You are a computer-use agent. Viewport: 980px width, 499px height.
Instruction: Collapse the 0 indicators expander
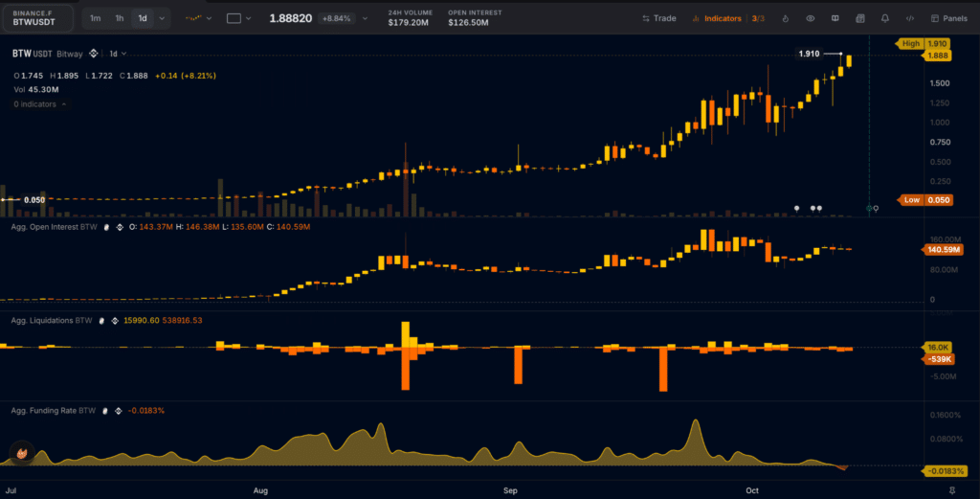40,104
